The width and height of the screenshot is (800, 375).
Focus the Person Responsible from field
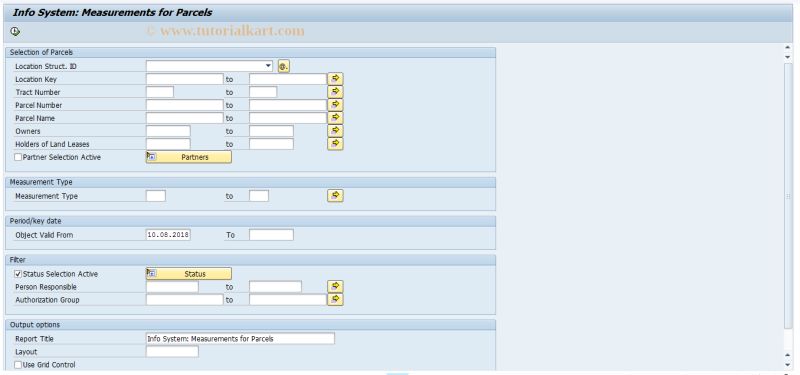(x=172, y=287)
